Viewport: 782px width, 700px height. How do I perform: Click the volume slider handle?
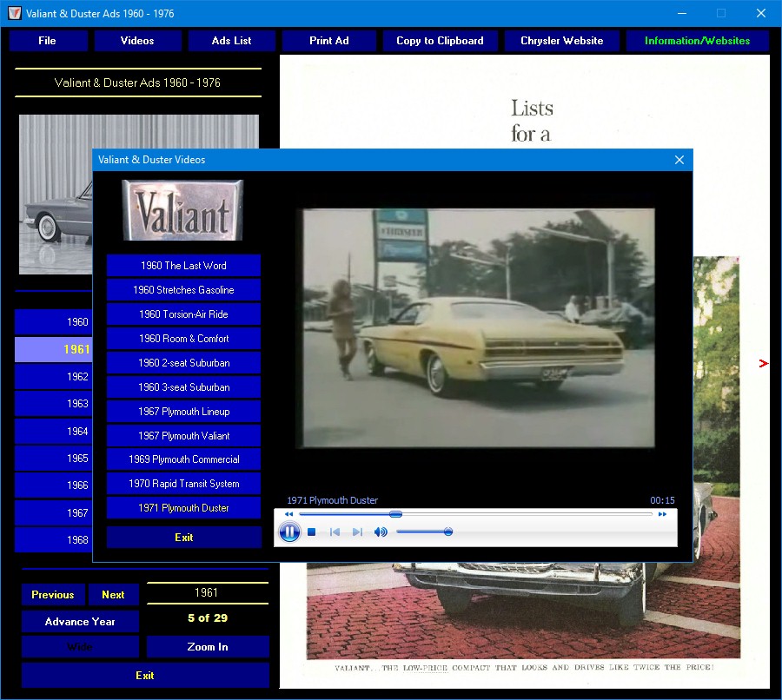point(447,532)
